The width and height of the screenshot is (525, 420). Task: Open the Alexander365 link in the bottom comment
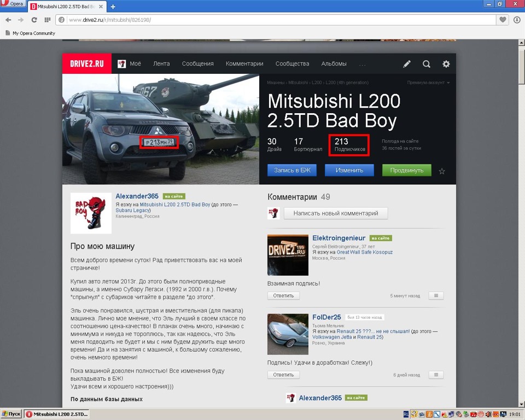tap(320, 398)
